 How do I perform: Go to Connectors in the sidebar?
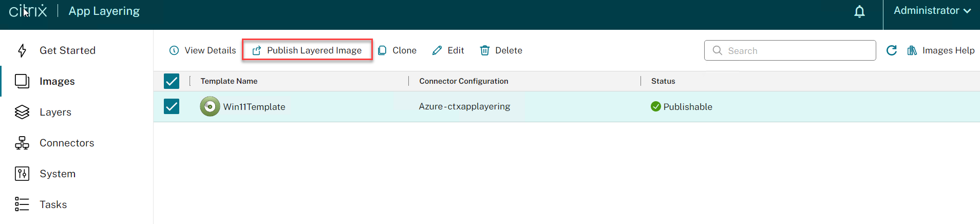67,143
